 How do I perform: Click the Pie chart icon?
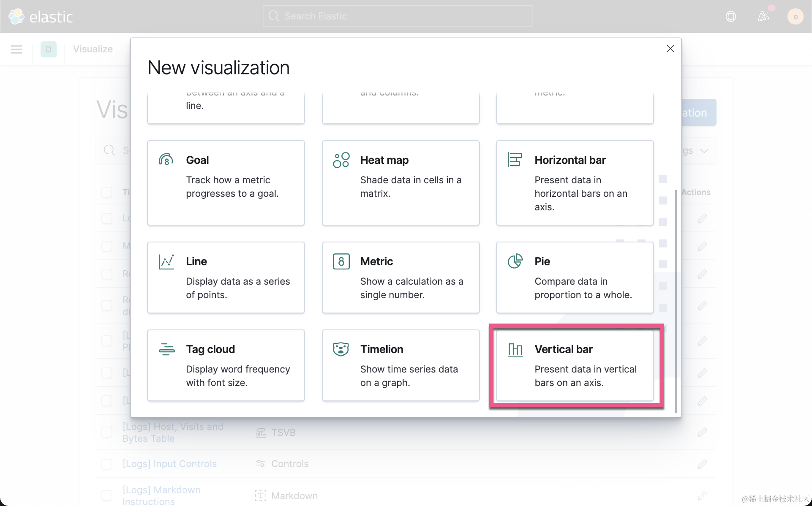click(x=515, y=261)
